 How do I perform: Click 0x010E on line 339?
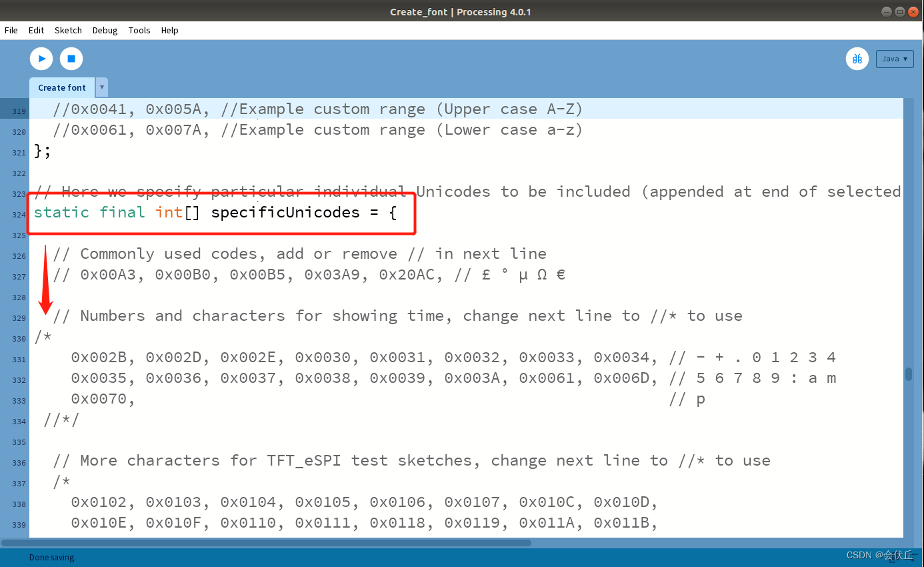99,523
